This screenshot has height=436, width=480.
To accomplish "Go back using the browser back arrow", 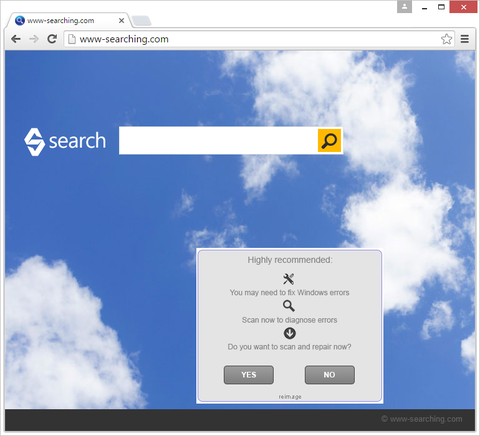I will click(x=16, y=39).
